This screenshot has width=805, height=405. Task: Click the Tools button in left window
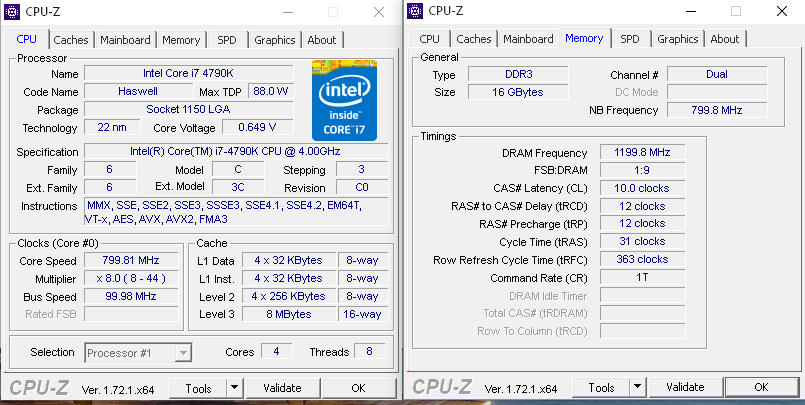(199, 388)
